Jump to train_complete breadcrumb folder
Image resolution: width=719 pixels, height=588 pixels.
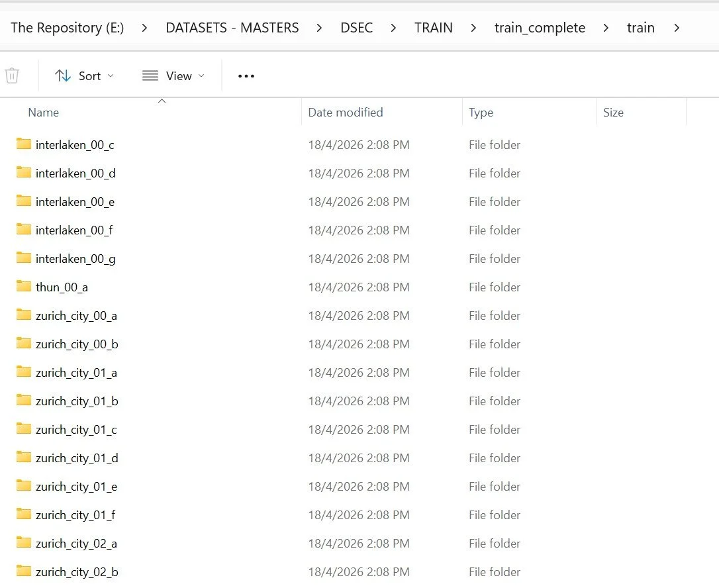pos(540,28)
